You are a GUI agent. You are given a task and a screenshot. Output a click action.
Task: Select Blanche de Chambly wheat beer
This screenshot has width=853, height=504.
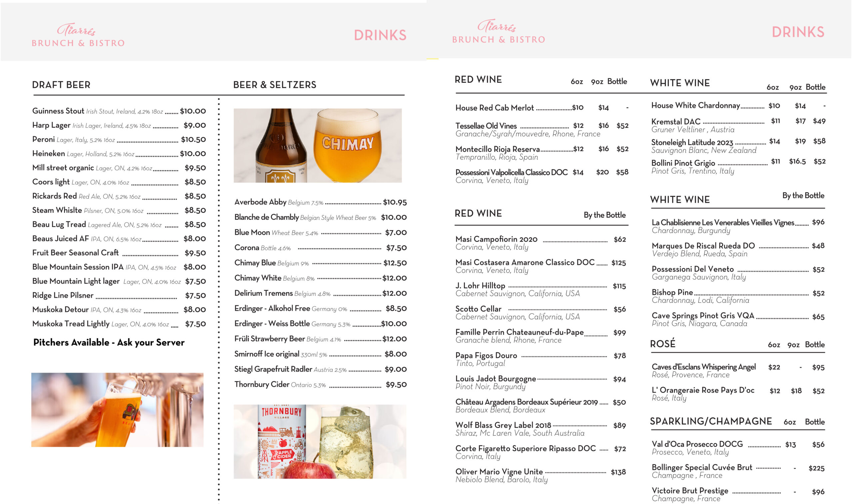[x=320, y=218]
